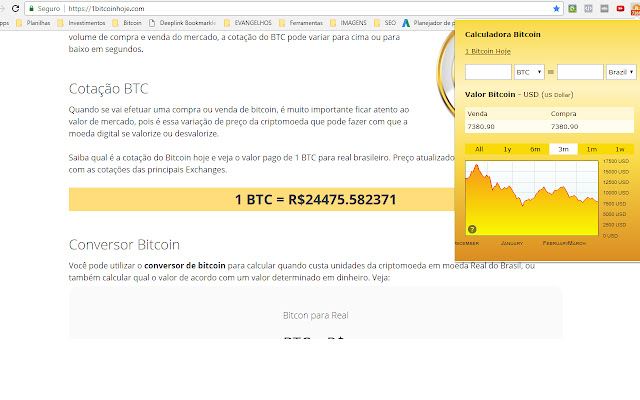Image resolution: width=640 pixels, height=400 pixels.
Task: Open the Deeplink Bookmarklet bookmark
Action: click(x=182, y=23)
